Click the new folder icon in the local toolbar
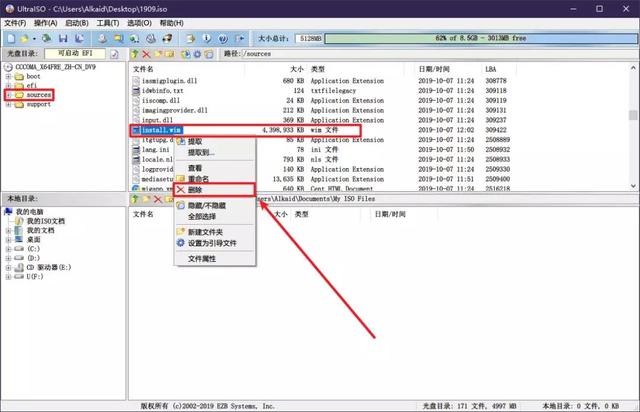 click(146, 199)
